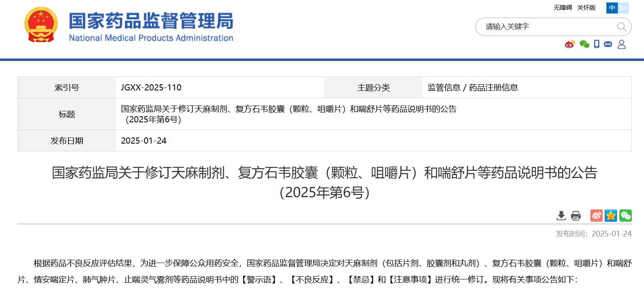The width and height of the screenshot is (644, 288).
Task: Click the national emblem logo
Action: click(x=41, y=25)
